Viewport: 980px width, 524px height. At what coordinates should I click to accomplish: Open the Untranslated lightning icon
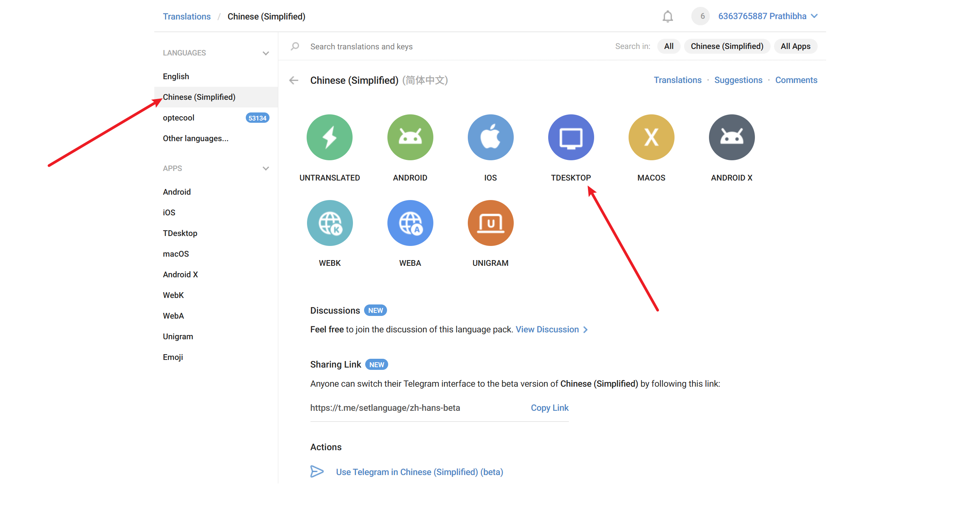pyautogui.click(x=329, y=137)
